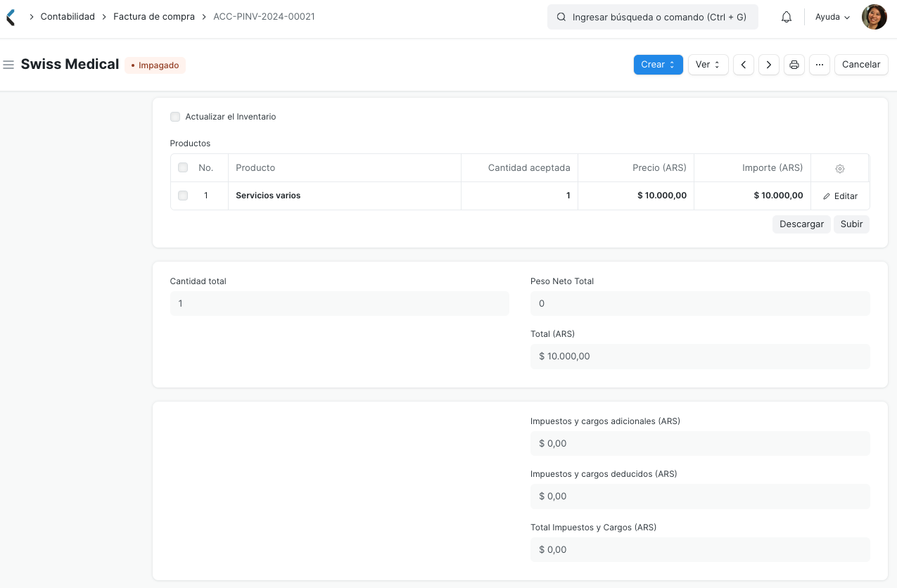
Task: Click the Swiss Medical title
Action: click(x=70, y=65)
